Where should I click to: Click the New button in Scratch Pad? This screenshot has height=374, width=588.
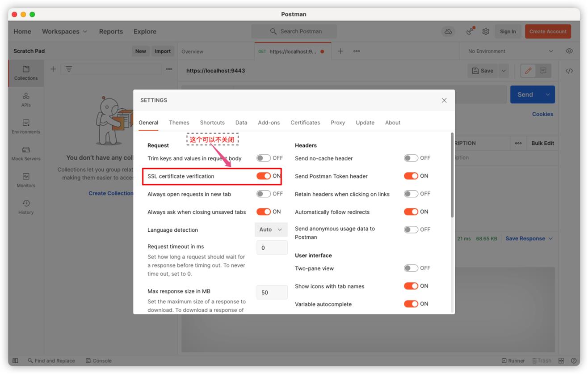point(141,51)
